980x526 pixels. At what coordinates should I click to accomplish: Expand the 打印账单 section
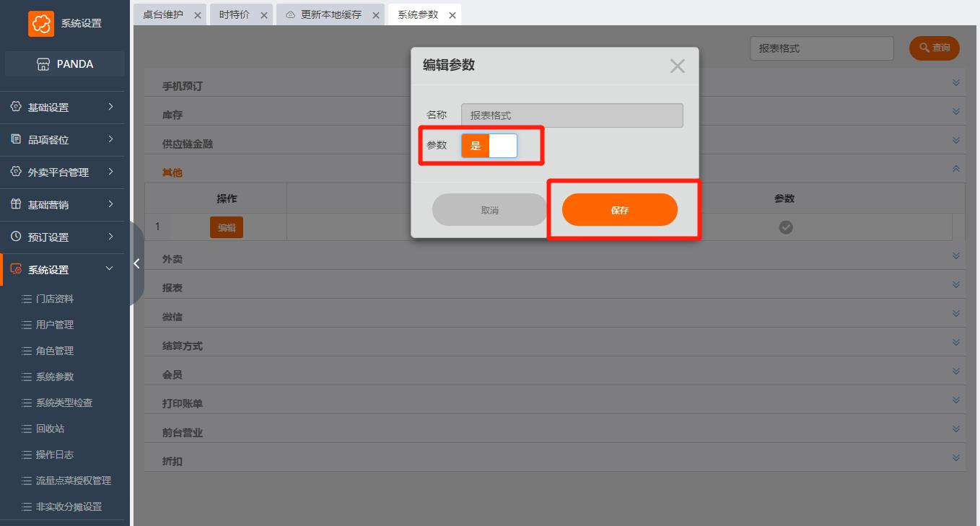pyautogui.click(x=956, y=400)
